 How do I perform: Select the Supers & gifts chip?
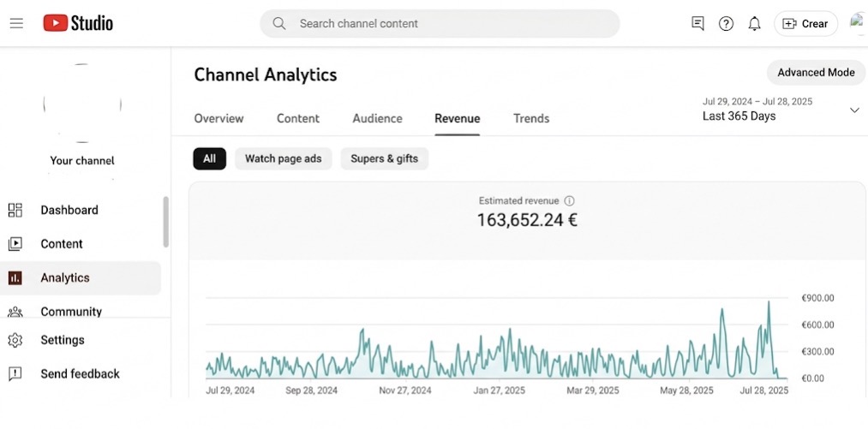click(x=384, y=158)
